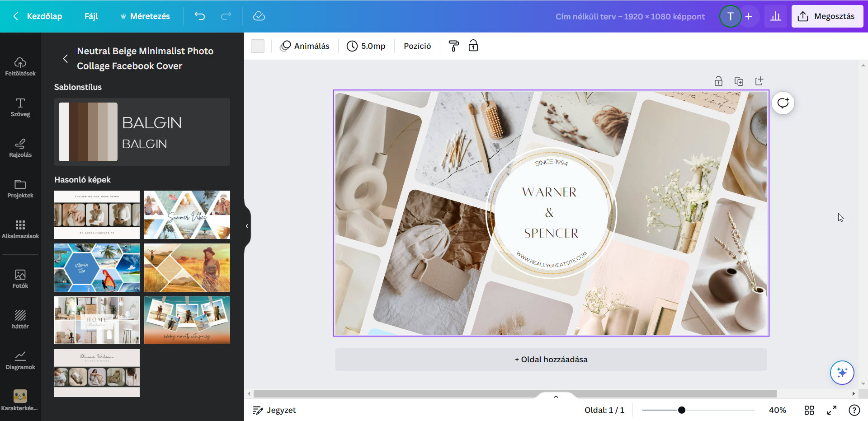Collapse the template side panel
Viewport: 868px width, 421px height.
click(x=246, y=226)
